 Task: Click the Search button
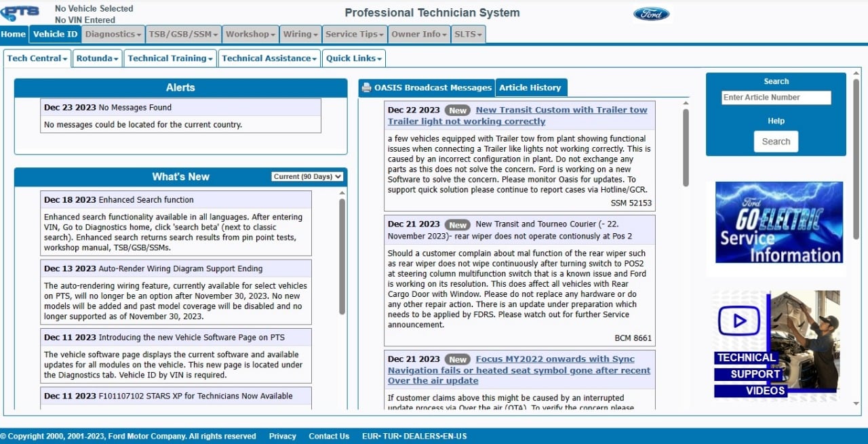(776, 142)
